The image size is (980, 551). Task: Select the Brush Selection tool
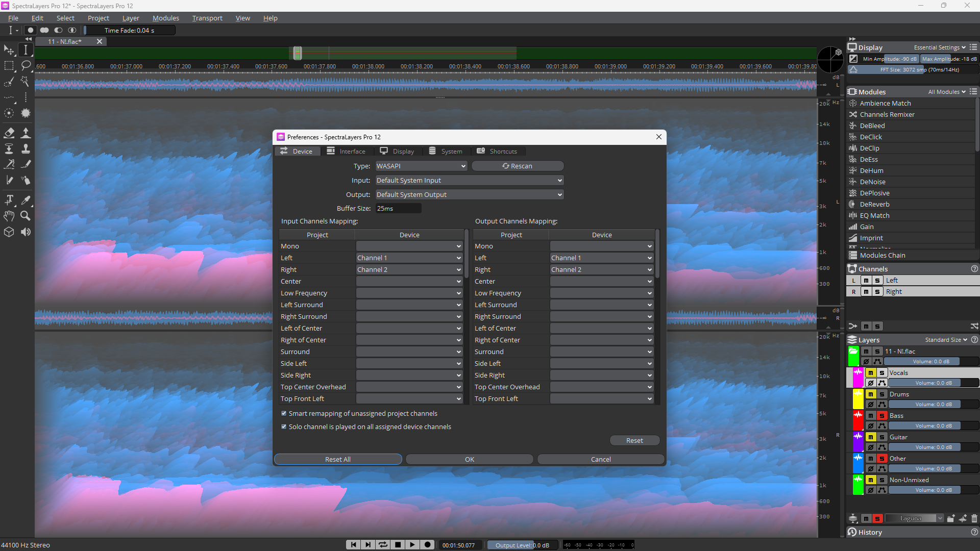[9, 82]
